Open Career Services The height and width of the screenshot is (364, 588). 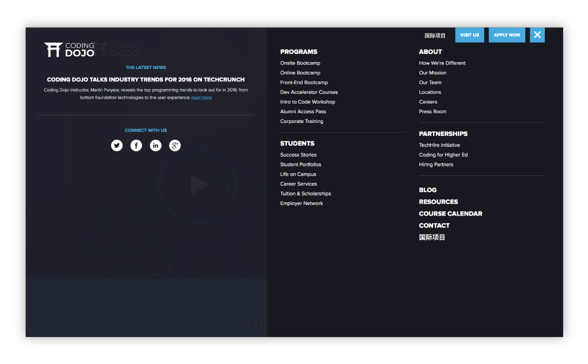click(x=299, y=184)
